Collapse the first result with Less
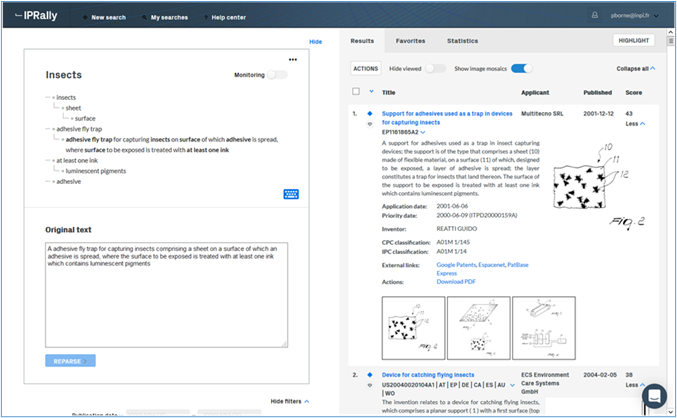Viewport: 677px width, 418px height. pos(636,124)
